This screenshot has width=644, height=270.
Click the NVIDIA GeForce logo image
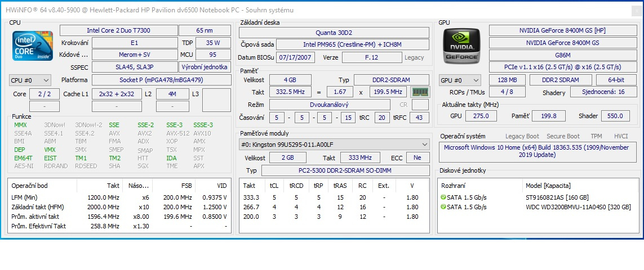coord(461,46)
